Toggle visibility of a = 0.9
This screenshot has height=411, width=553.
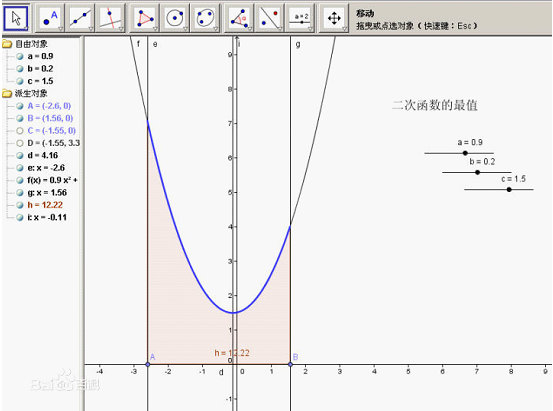pyautogui.click(x=20, y=56)
